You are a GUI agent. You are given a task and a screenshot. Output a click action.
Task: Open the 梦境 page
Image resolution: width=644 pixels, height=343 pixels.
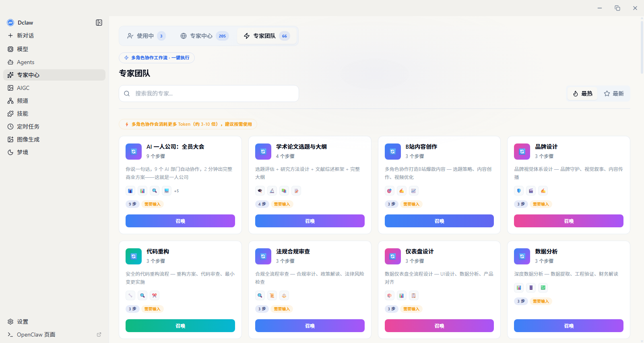(54, 152)
